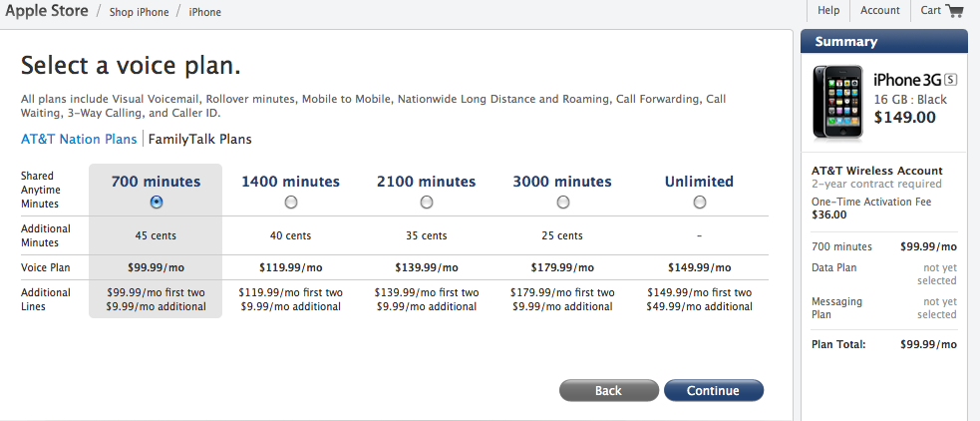Viewport: 980px width, 421px height.
Task: Click the AT&T Wireless Account heading
Action: point(877,171)
